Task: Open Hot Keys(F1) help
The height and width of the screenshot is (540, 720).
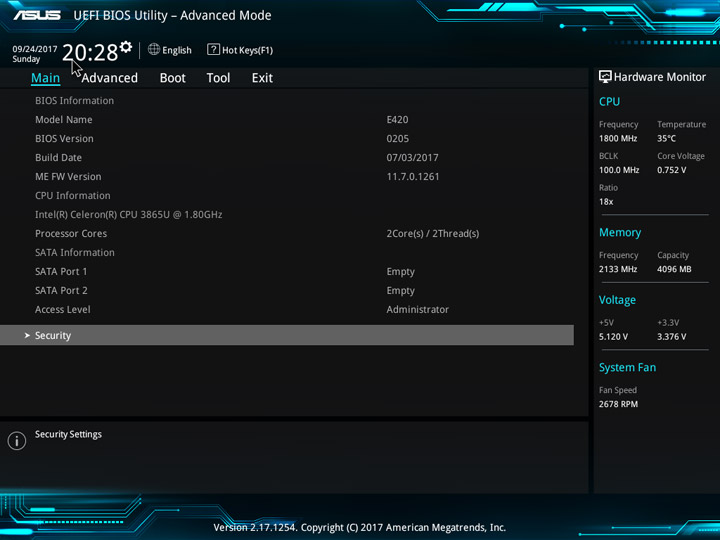Action: pos(240,50)
